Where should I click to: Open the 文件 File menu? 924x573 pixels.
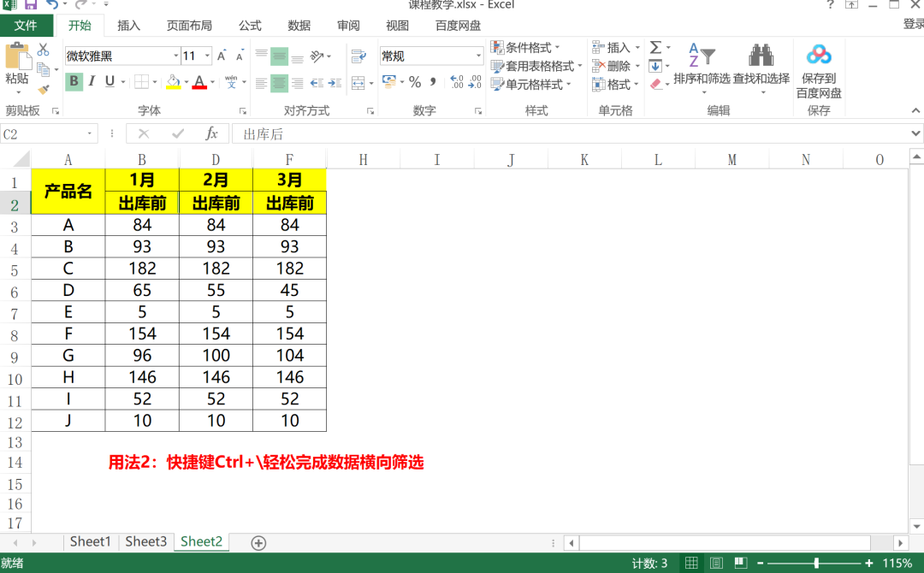click(27, 26)
